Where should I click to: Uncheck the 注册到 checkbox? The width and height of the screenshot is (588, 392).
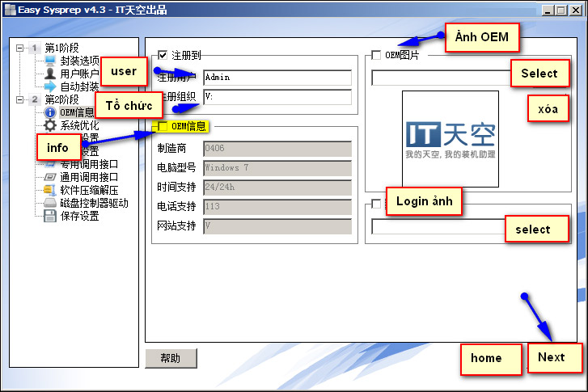[163, 56]
